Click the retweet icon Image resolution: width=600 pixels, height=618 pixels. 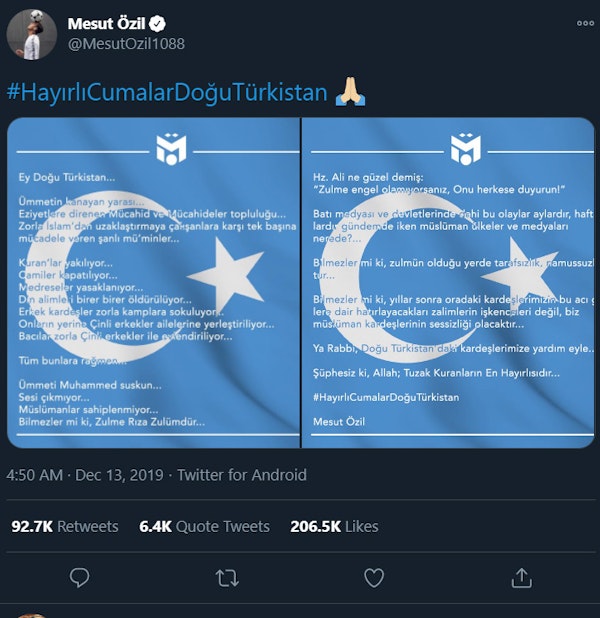tap(227, 578)
